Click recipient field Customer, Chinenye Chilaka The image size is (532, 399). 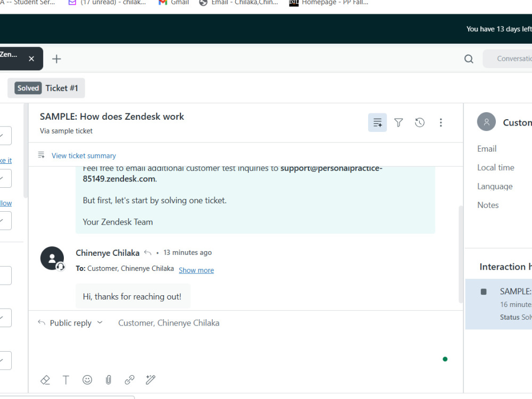tap(169, 323)
